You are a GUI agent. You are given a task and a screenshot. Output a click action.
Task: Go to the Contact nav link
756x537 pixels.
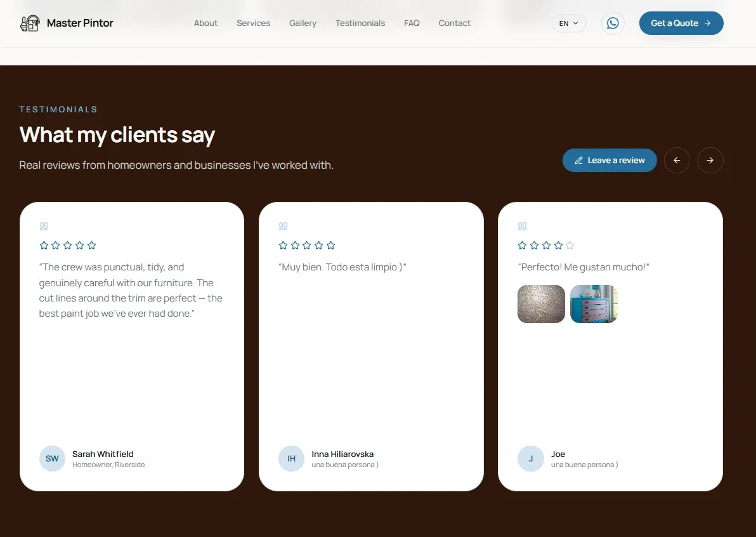[x=454, y=23]
